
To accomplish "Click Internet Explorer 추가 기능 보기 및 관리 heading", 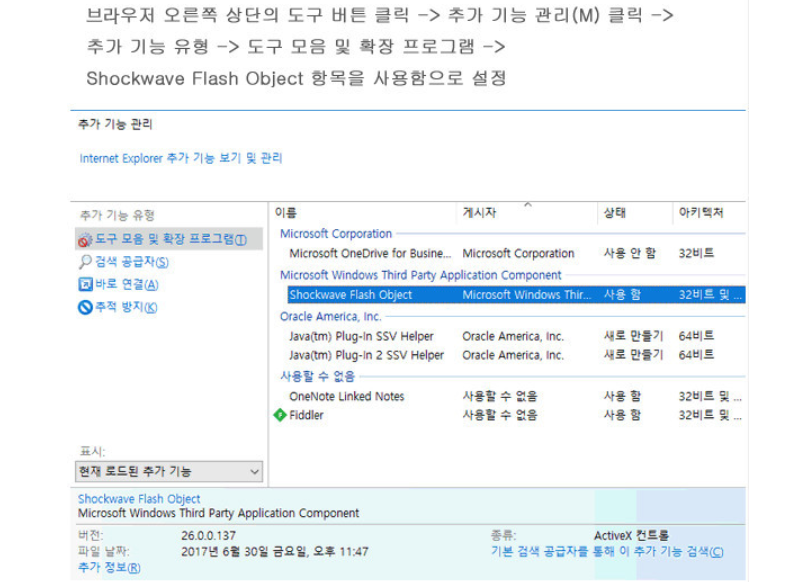I will (181, 158).
